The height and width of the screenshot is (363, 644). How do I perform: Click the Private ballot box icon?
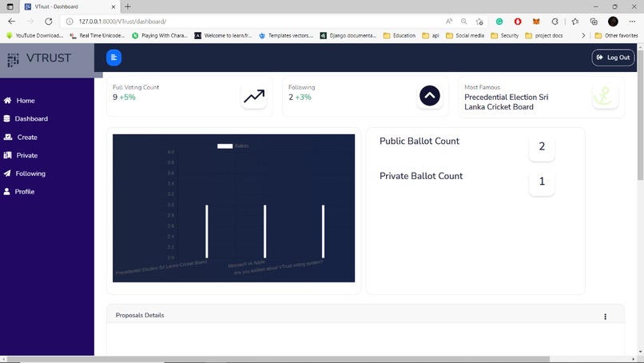click(7, 155)
